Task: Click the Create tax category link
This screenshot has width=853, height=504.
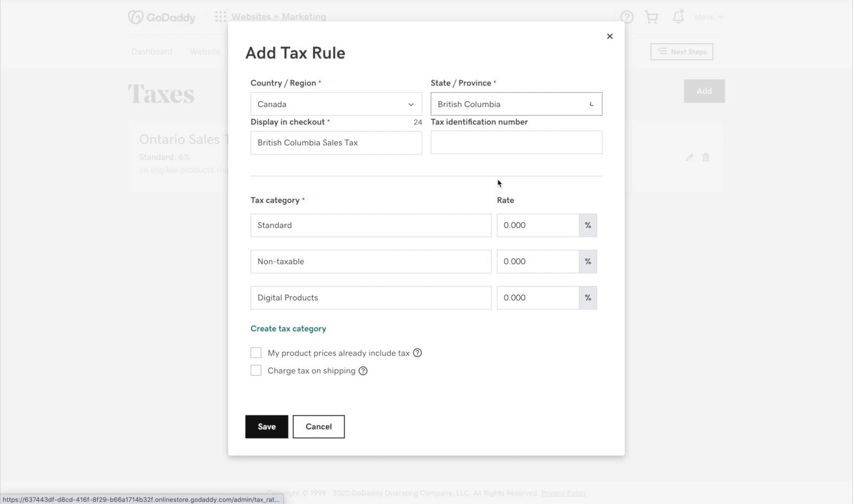Action: [288, 329]
